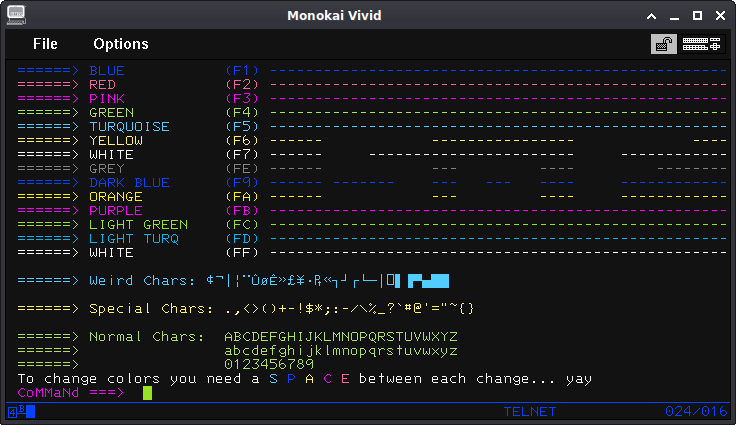Image resolution: width=736 pixels, height=425 pixels.
Task: Click the TURQUOISE color label
Action: tap(130, 127)
